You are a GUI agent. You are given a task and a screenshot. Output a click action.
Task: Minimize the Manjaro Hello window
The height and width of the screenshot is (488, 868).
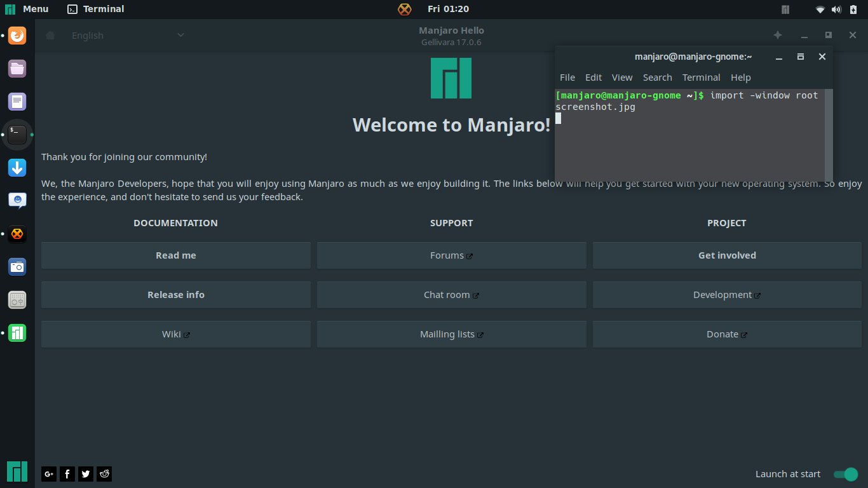click(x=804, y=36)
